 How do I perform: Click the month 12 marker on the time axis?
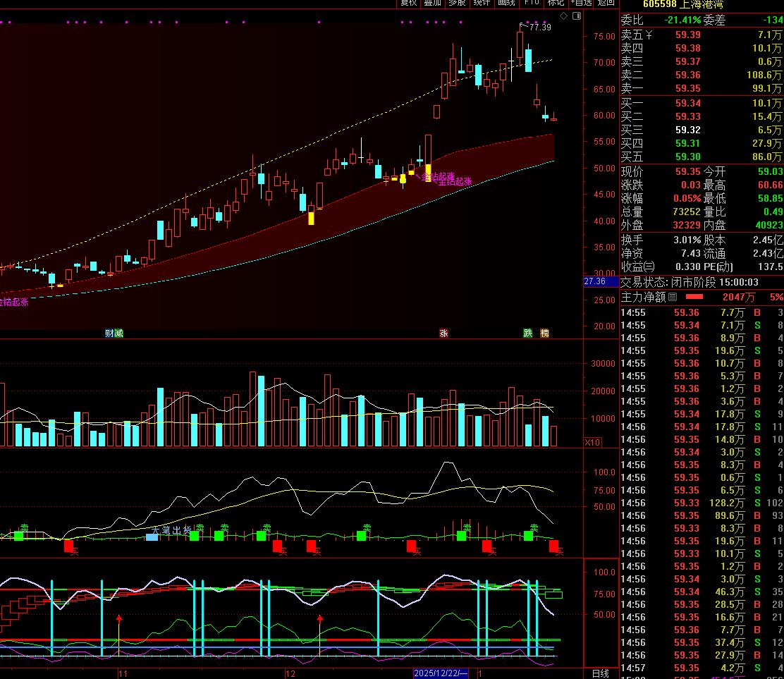pyautogui.click(x=290, y=673)
